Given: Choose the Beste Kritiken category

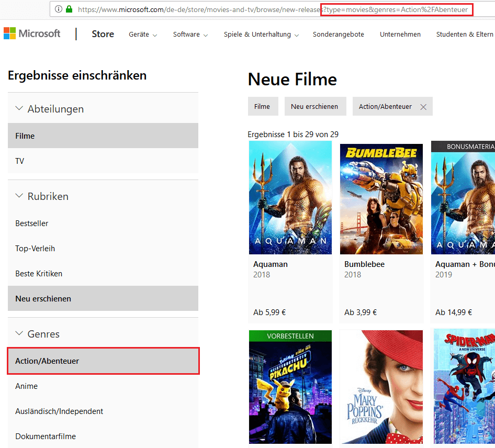Looking at the screenshot, I should 103,273.
